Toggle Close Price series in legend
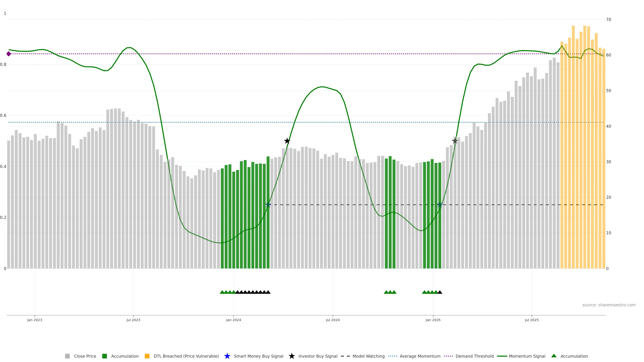Screen dimensions: 644x362 [85, 356]
